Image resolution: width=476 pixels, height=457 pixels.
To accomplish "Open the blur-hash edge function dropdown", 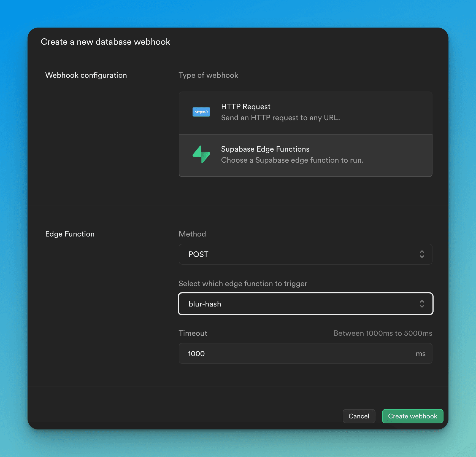I will click(x=305, y=304).
